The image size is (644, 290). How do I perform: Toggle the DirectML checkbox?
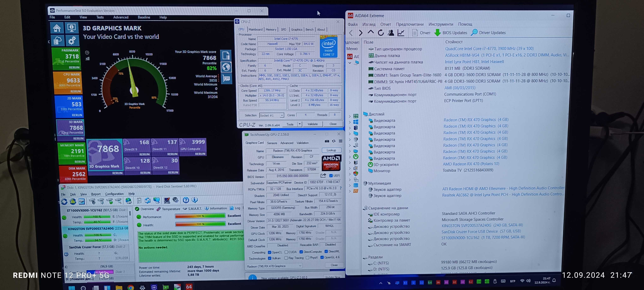[x=326, y=251]
